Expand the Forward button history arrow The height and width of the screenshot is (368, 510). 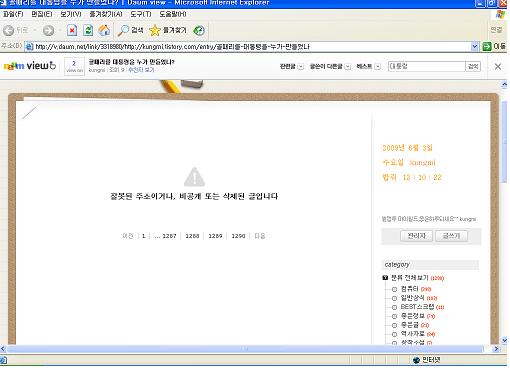(60, 30)
